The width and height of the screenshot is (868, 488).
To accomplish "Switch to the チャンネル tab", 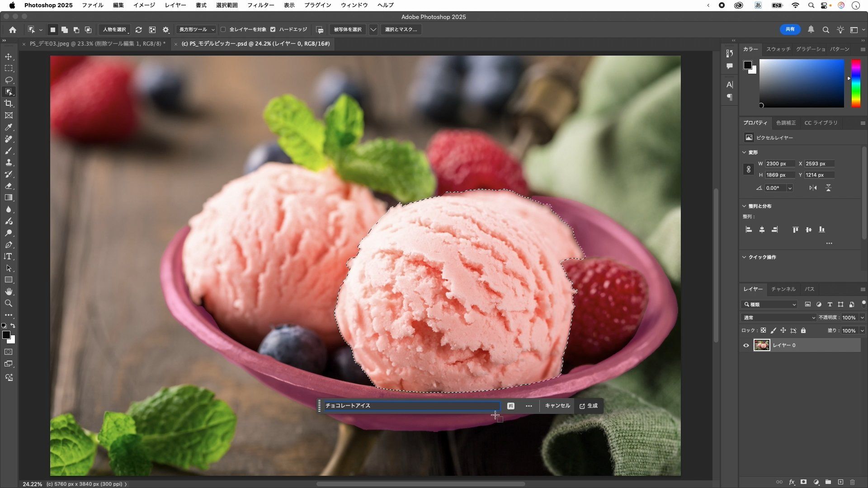I will pos(783,289).
